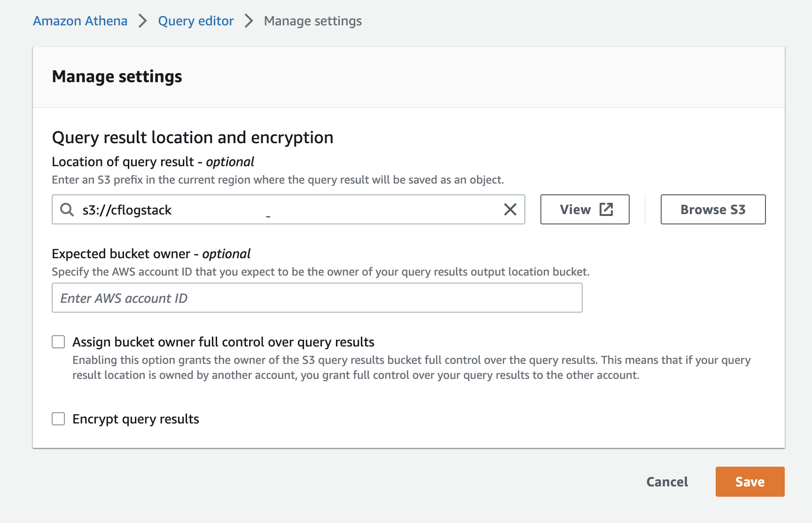Image resolution: width=812 pixels, height=523 pixels.
Task: Click Manage settings breadcrumb text
Action: click(x=313, y=21)
